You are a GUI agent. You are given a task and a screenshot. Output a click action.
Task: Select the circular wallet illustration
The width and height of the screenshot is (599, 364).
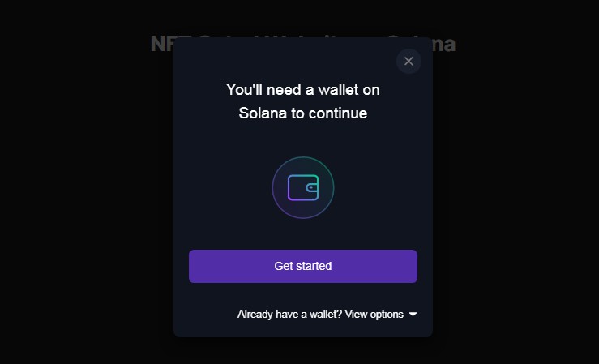302,188
